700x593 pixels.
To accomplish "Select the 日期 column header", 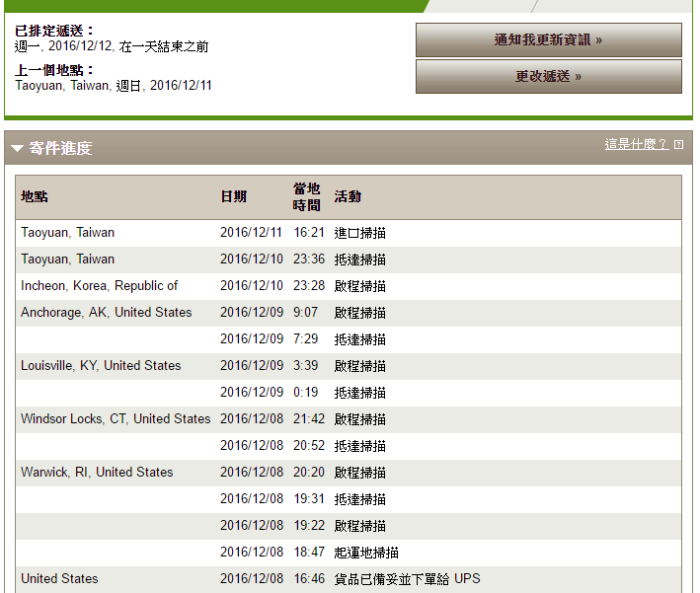I will [x=233, y=196].
